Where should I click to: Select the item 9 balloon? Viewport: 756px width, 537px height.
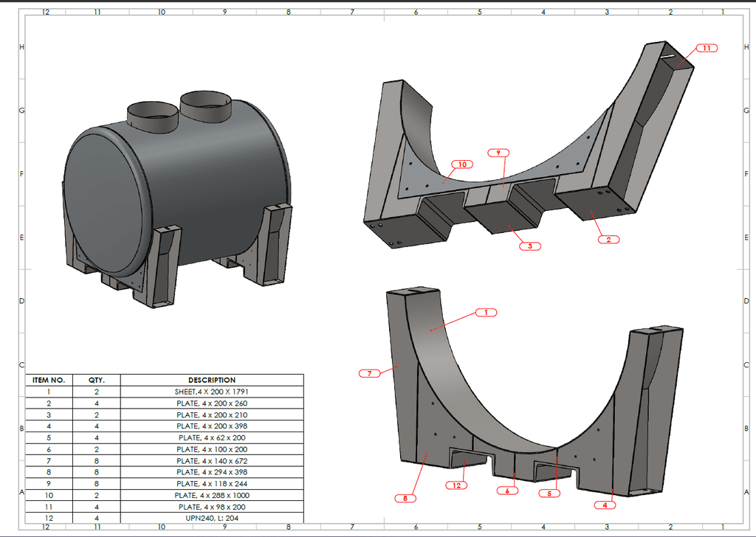click(x=499, y=153)
